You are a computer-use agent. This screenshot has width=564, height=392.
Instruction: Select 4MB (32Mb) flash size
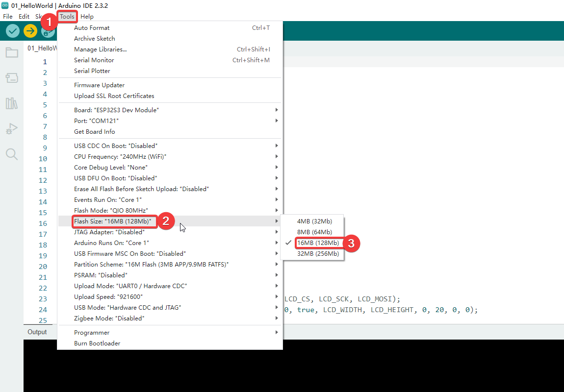coord(312,221)
